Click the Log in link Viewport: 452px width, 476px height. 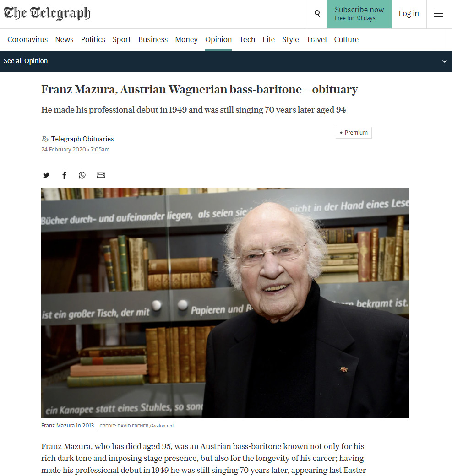(x=408, y=14)
